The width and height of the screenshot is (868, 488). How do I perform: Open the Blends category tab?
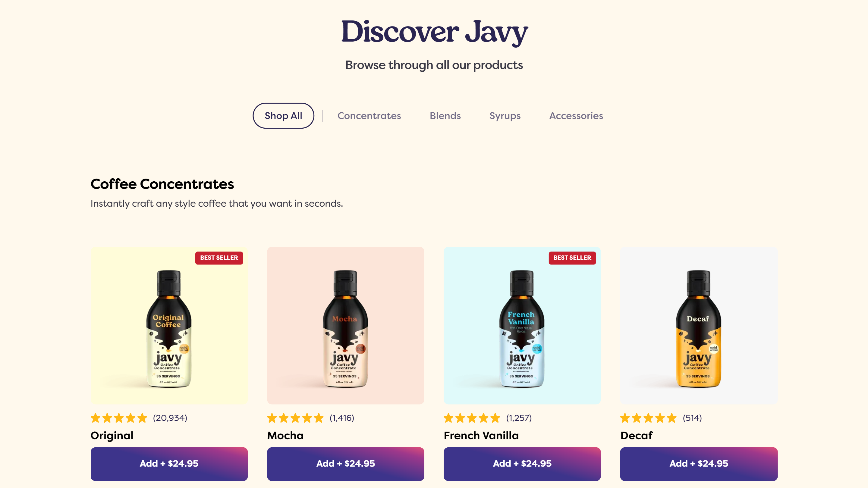(445, 115)
